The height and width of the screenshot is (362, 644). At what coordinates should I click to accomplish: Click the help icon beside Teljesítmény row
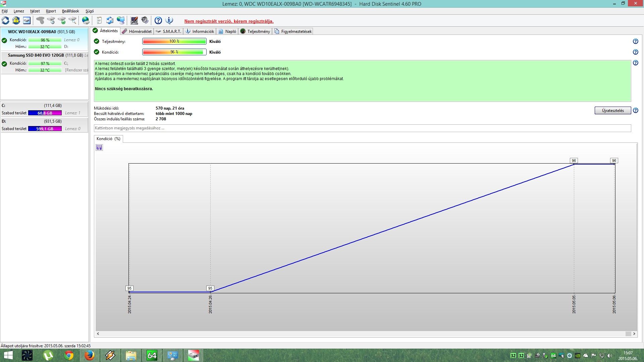pyautogui.click(x=635, y=42)
